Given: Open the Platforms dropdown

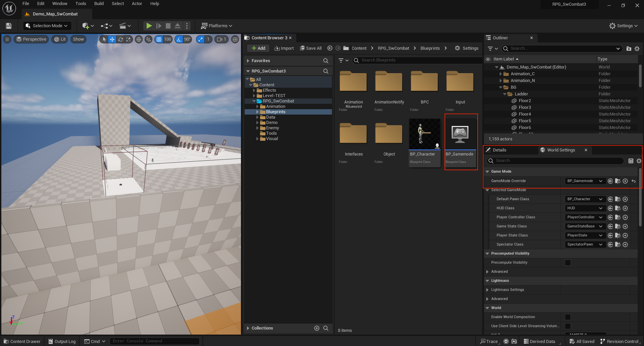Looking at the screenshot, I should (216, 26).
